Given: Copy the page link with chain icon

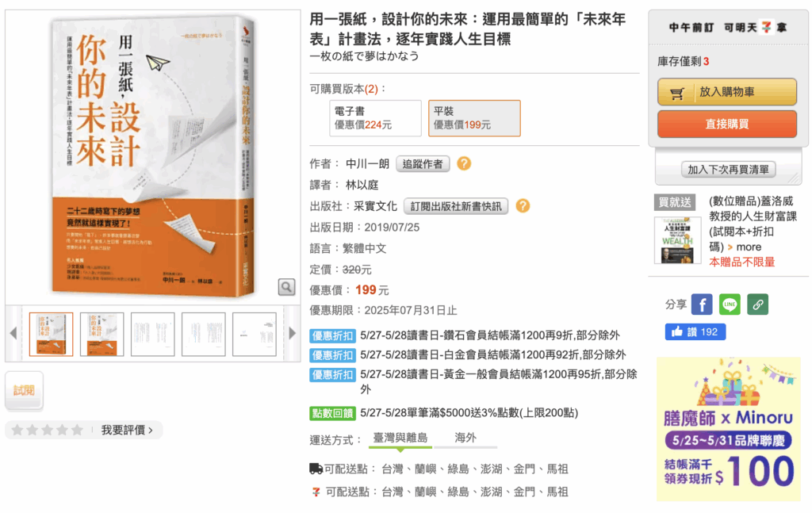Looking at the screenshot, I should [757, 304].
